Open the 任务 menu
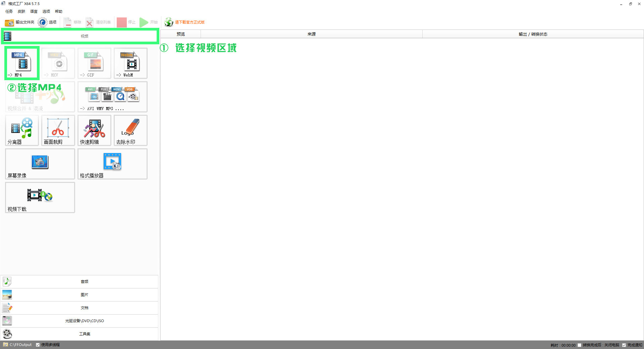Viewport: 644px width, 349px height. tap(9, 11)
